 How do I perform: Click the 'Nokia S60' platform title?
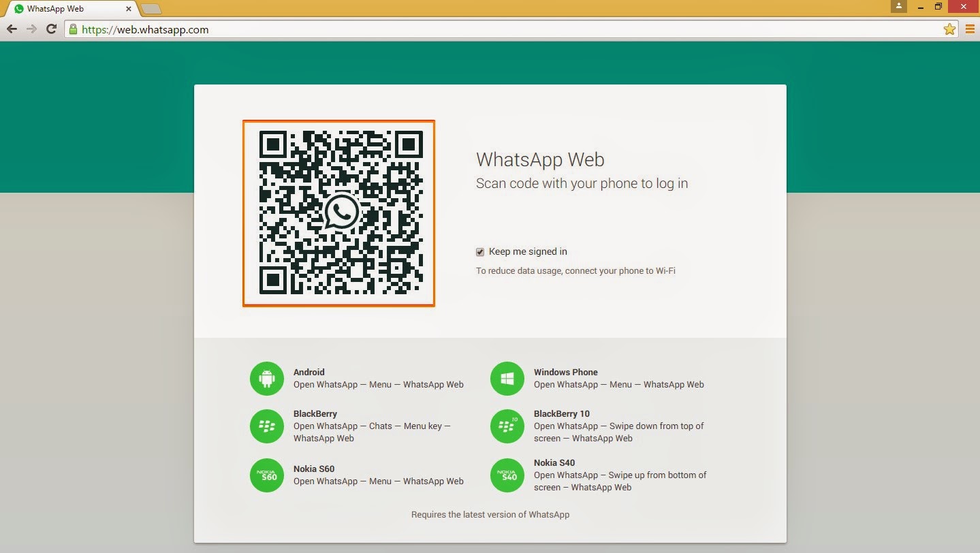click(314, 469)
